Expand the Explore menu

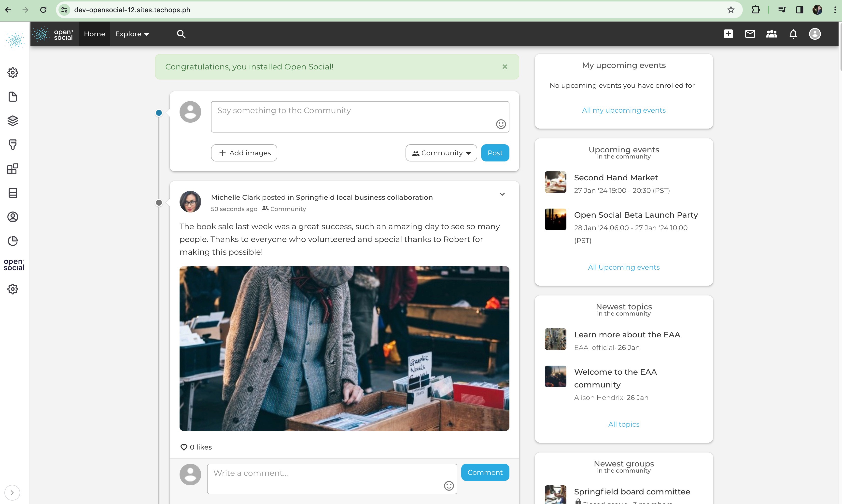click(x=132, y=34)
